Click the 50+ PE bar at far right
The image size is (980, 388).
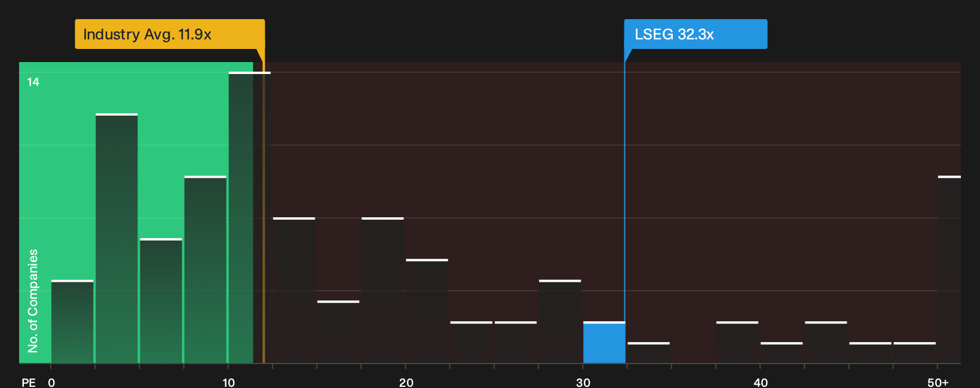(950, 270)
